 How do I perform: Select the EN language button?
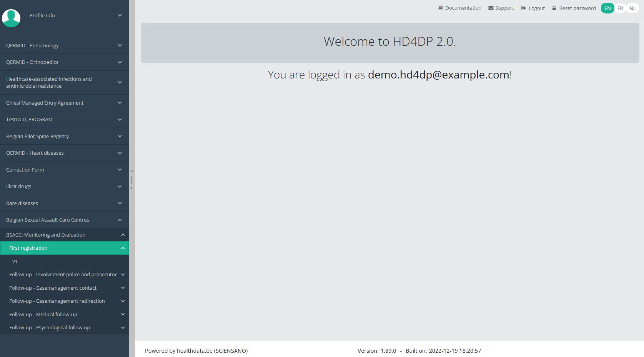pos(607,8)
